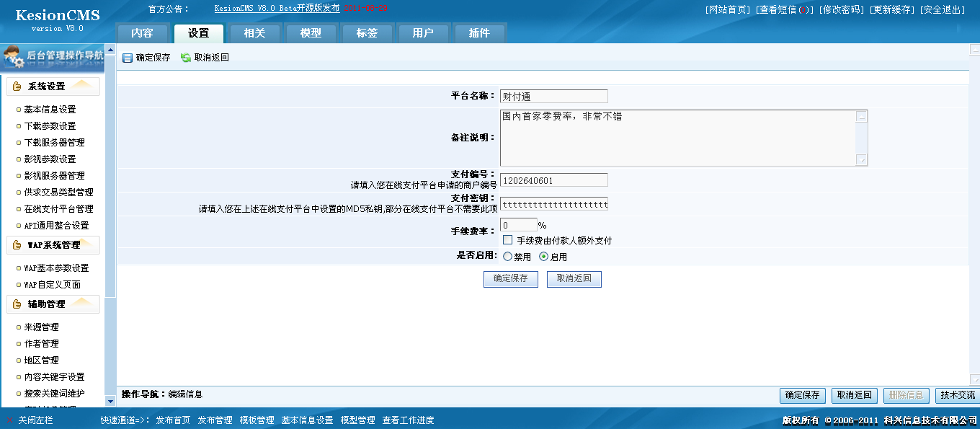This screenshot has width=980, height=429.
Task: Click the admin navigation avatar icon
Action: click(13, 56)
